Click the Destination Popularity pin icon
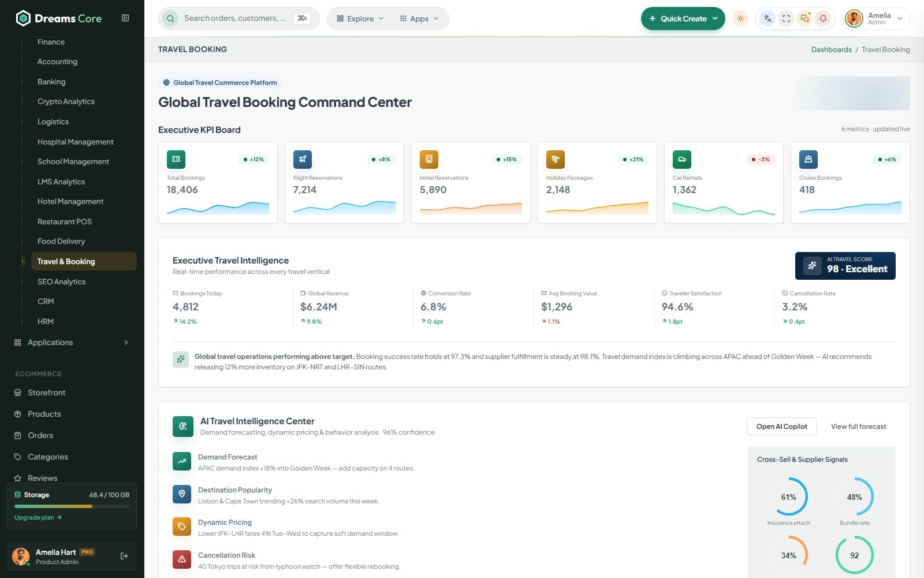The image size is (924, 578). tap(182, 494)
